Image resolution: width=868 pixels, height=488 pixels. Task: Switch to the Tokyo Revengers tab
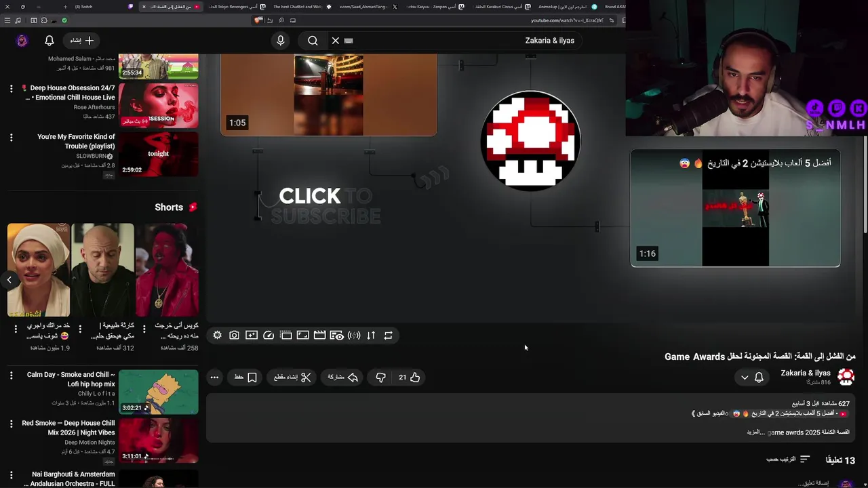pyautogui.click(x=237, y=7)
